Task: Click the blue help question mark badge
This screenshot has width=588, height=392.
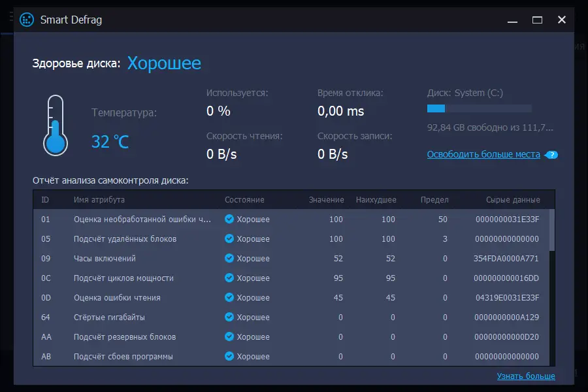Action: click(552, 155)
